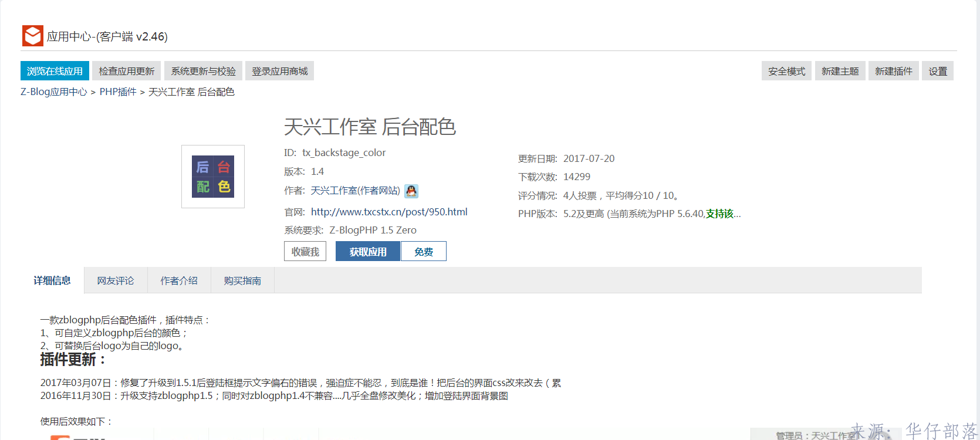
Task: Click the 应用中心-(客户端 v2.46) page title
Action: click(107, 36)
